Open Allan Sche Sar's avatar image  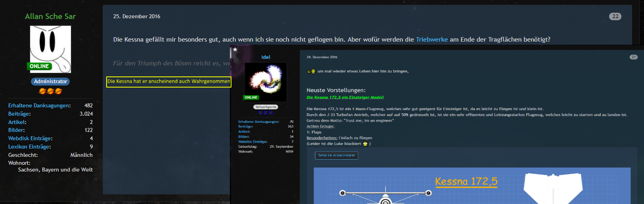pyautogui.click(x=50, y=49)
